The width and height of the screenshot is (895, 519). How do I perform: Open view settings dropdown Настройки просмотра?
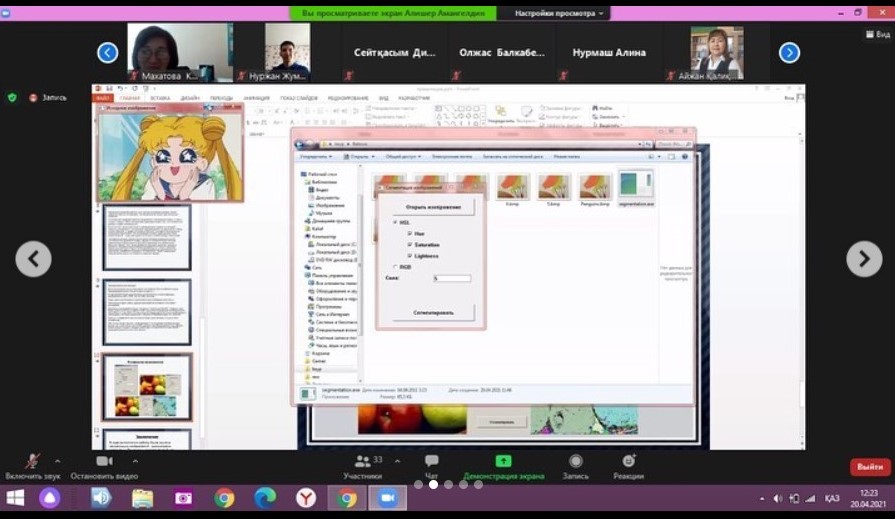pyautogui.click(x=559, y=13)
